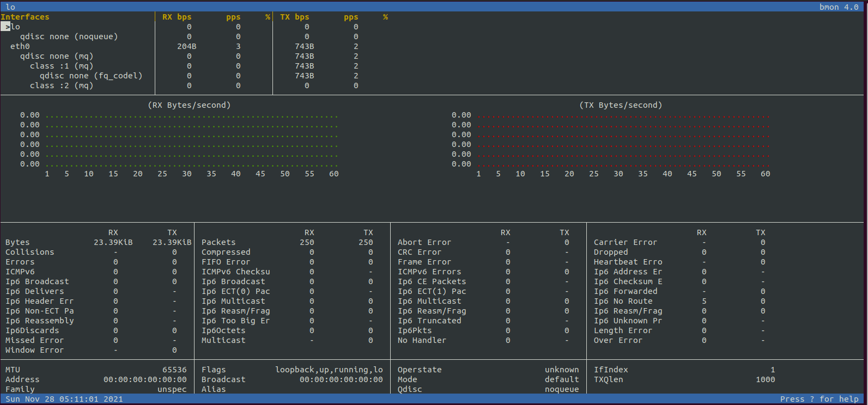Click the Heartbeat Erro statistic label
This screenshot has height=405, width=868.
(x=628, y=262)
